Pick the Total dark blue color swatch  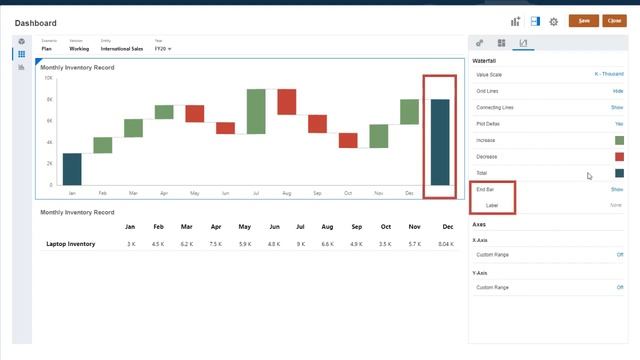point(619,173)
